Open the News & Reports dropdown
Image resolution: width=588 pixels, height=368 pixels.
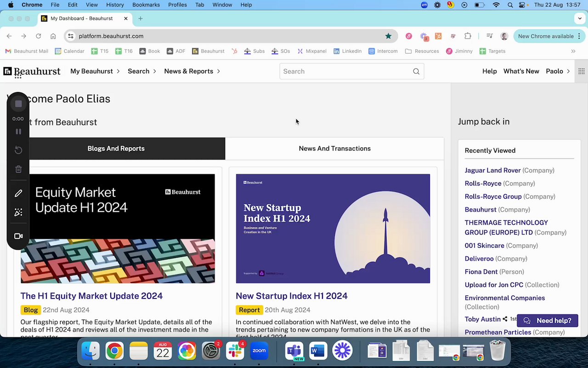tap(192, 71)
